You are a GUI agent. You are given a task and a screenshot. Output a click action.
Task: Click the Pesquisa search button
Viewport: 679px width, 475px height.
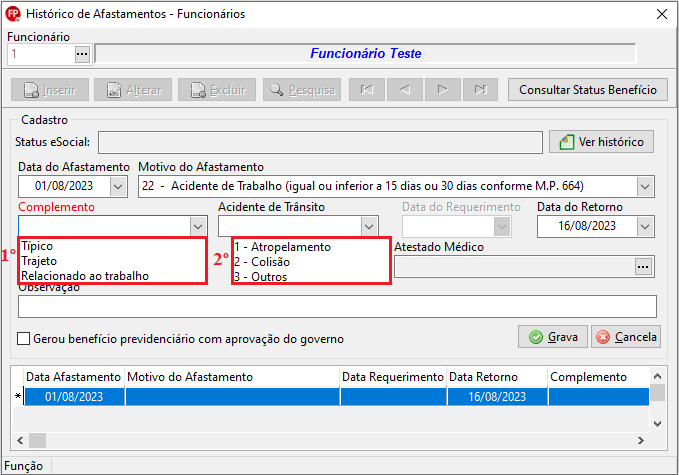[x=301, y=90]
